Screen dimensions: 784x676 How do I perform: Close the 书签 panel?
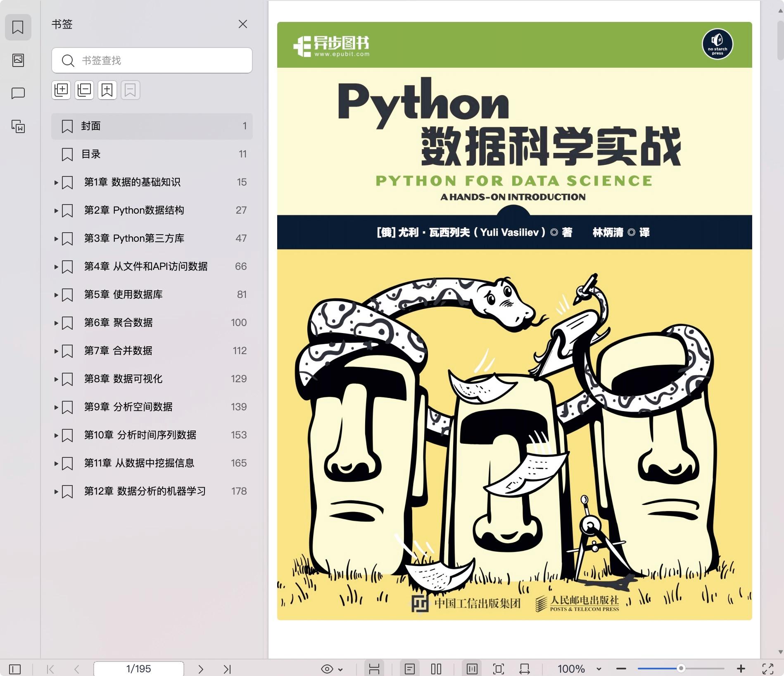(x=243, y=24)
